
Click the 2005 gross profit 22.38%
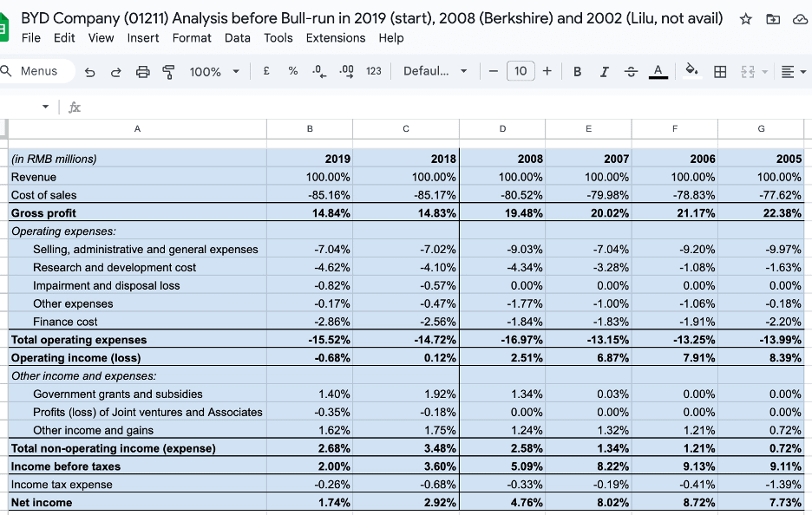pos(761,212)
